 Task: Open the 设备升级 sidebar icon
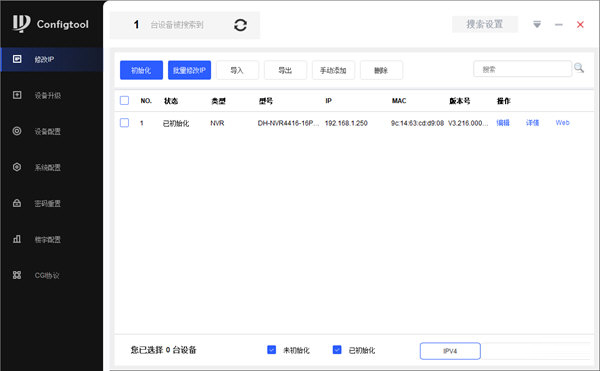[17, 95]
